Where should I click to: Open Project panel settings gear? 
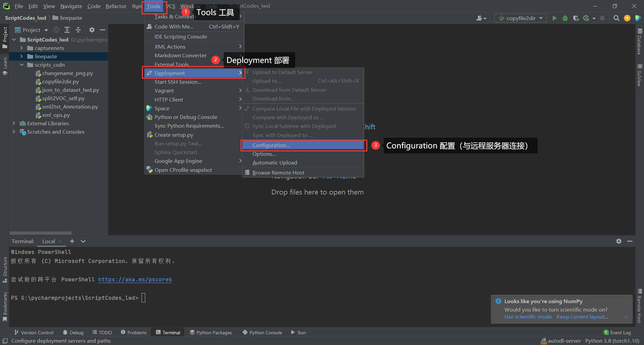pos(92,30)
